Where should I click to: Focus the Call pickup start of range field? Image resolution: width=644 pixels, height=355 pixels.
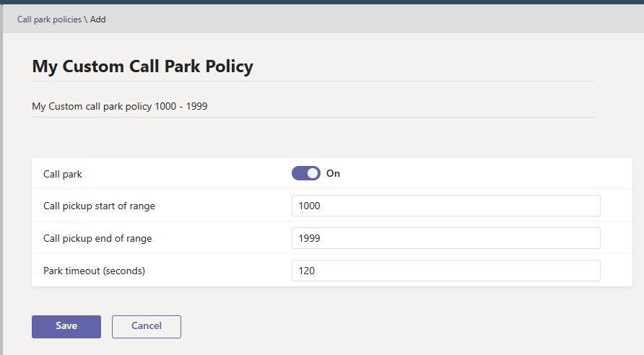click(x=445, y=206)
